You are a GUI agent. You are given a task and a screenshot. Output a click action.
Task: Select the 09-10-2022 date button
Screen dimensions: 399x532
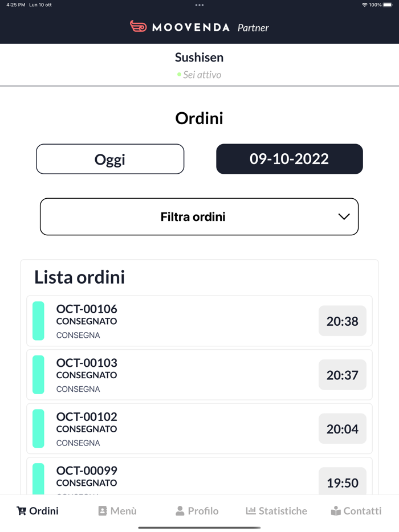click(x=289, y=159)
